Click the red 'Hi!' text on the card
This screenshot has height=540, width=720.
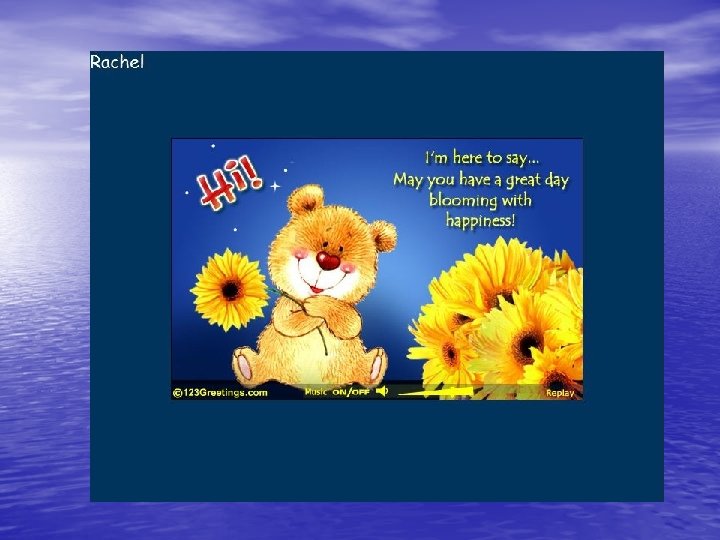pyautogui.click(x=229, y=182)
